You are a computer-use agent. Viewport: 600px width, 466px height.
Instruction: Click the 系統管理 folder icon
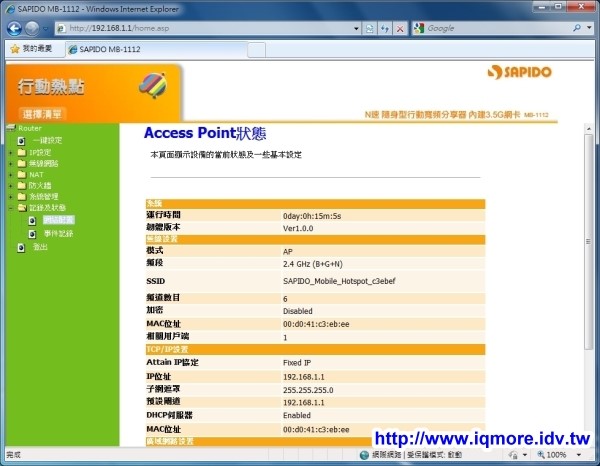[x=22, y=197]
